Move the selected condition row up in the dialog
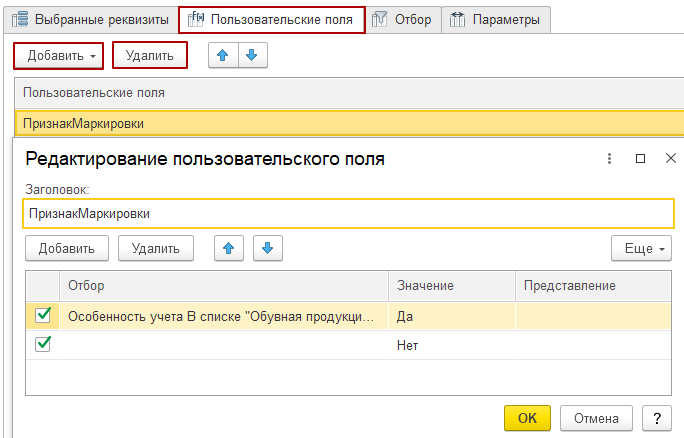 [229, 248]
